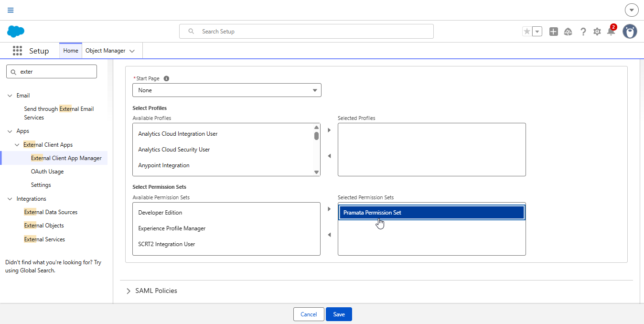Select Experience Profile Manager permission set

226,228
